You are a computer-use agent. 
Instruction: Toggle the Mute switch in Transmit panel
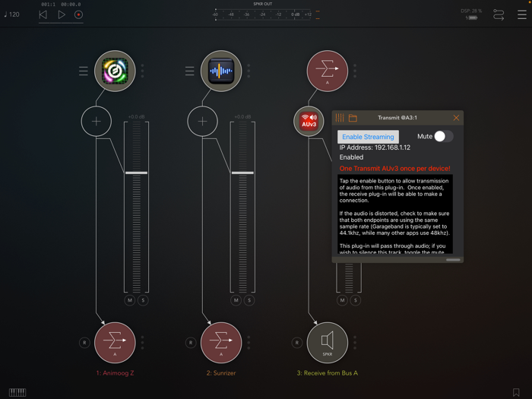444,136
